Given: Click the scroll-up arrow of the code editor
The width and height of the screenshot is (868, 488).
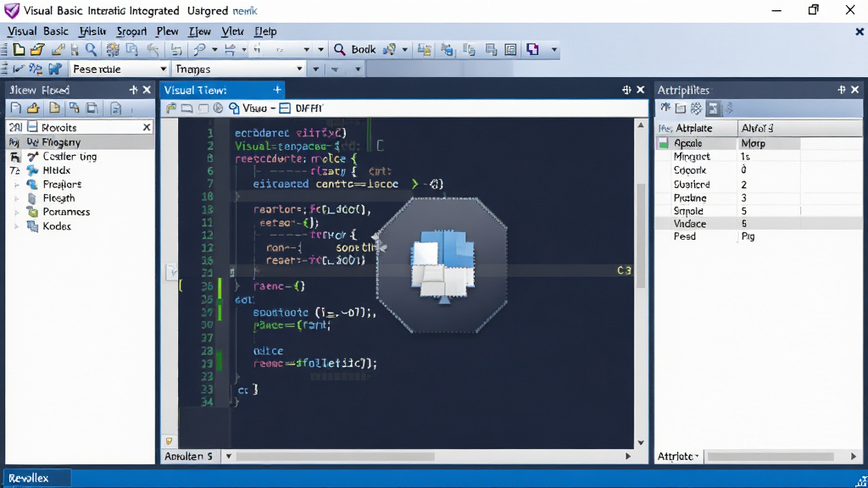Looking at the screenshot, I should [x=641, y=125].
